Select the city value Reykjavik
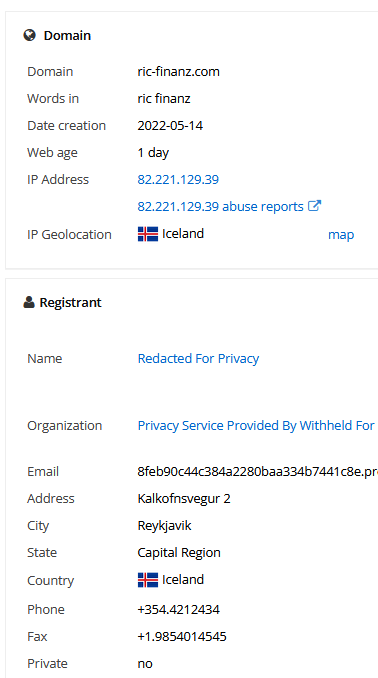The height and width of the screenshot is (678, 378). 164,526
